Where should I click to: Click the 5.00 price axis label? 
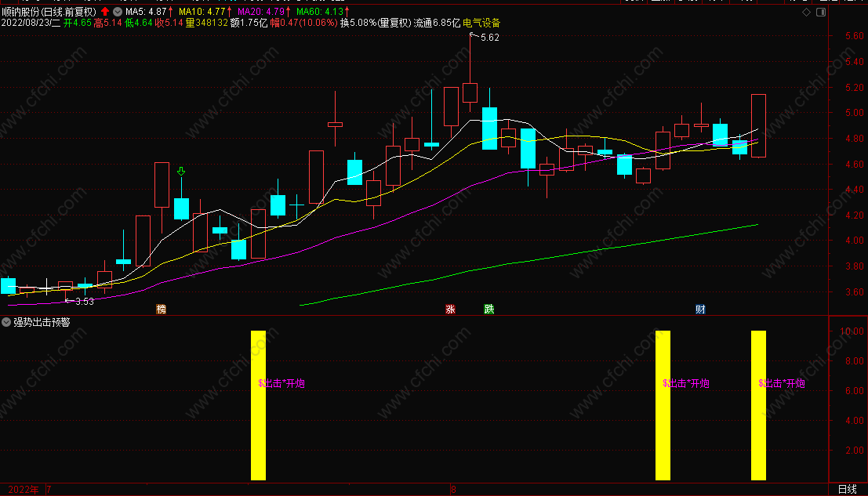click(x=855, y=112)
